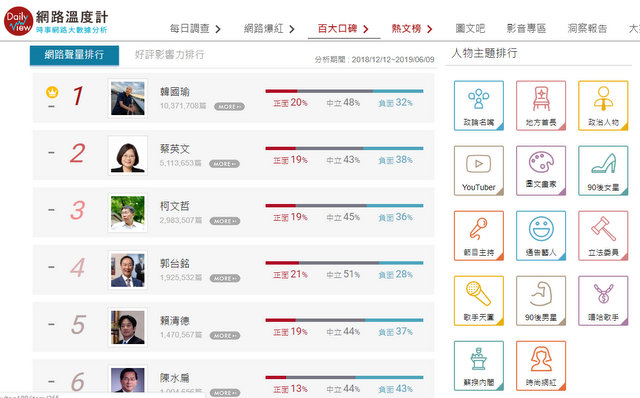The width and height of the screenshot is (640, 398).
Task: Choose the 90後女星 high-heel icon
Action: [603, 171]
